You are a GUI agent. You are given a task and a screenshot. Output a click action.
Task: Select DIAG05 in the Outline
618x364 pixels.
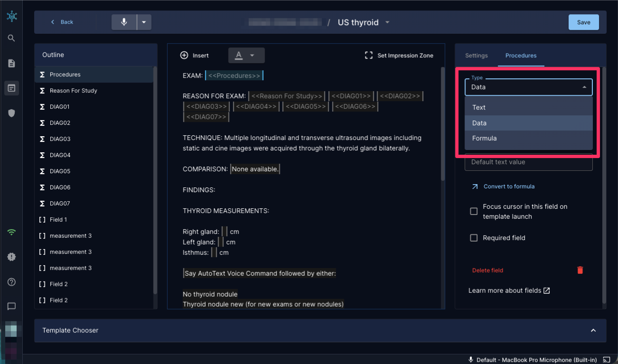click(94, 171)
